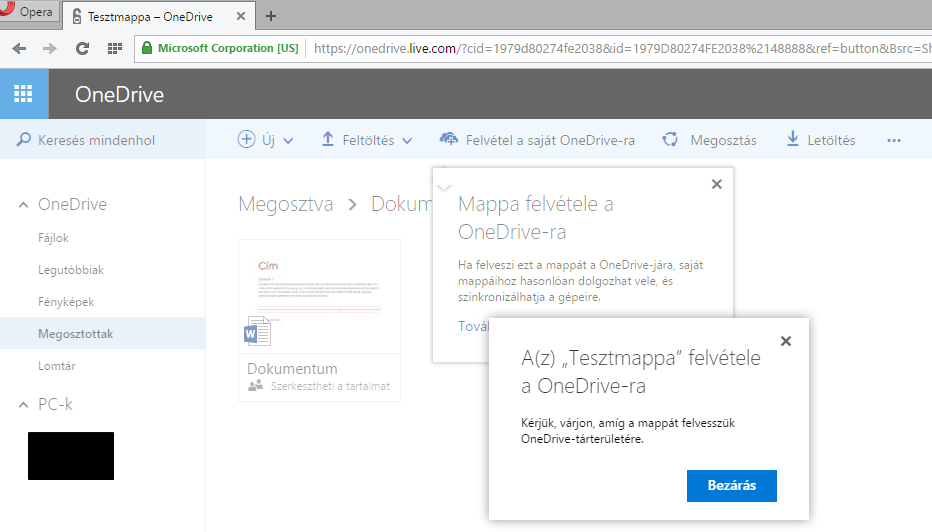
Task: Click the green padlock security icon
Action: (147, 48)
